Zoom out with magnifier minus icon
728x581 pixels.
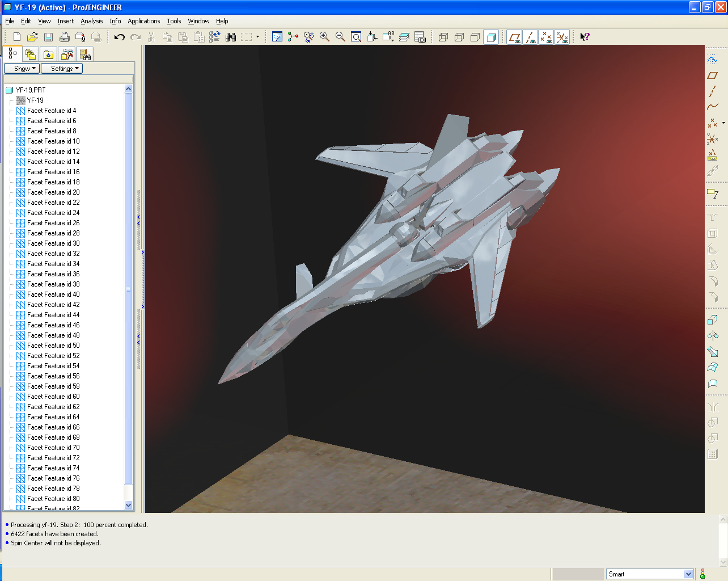click(341, 37)
